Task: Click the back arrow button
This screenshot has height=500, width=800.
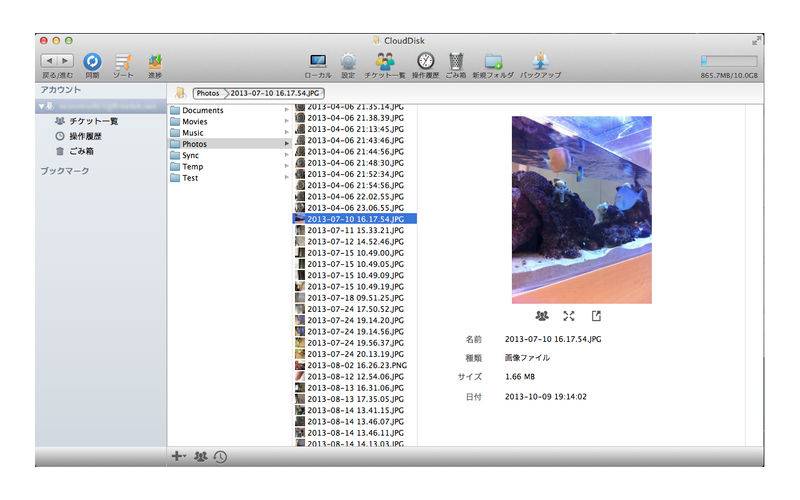Action: (49, 61)
